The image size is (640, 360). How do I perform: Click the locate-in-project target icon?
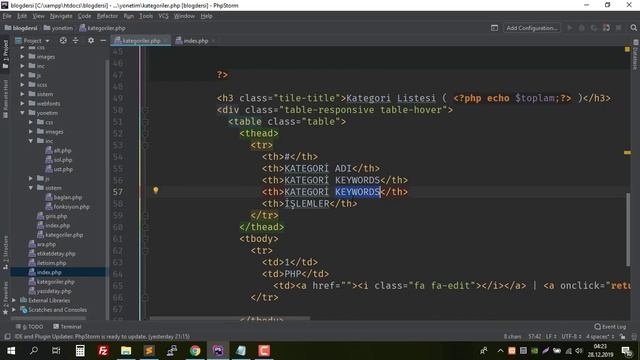[x=63, y=40]
